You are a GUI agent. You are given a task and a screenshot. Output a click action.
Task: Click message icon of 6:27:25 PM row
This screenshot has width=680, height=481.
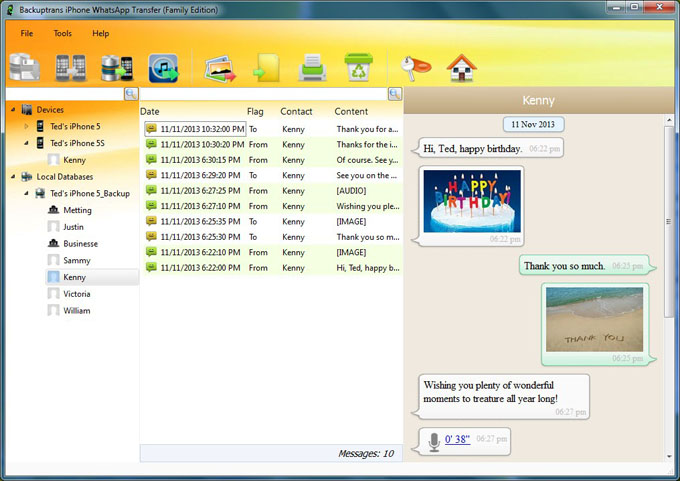coord(151,190)
